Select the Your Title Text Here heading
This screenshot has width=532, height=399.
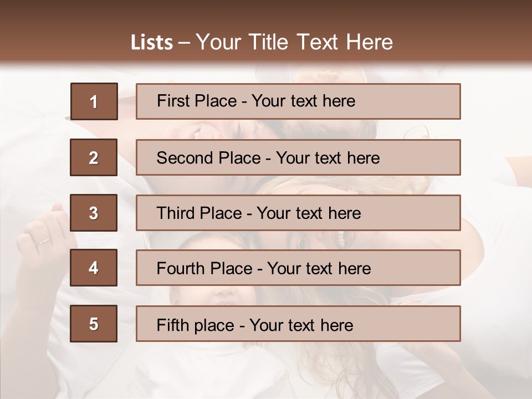294,42
